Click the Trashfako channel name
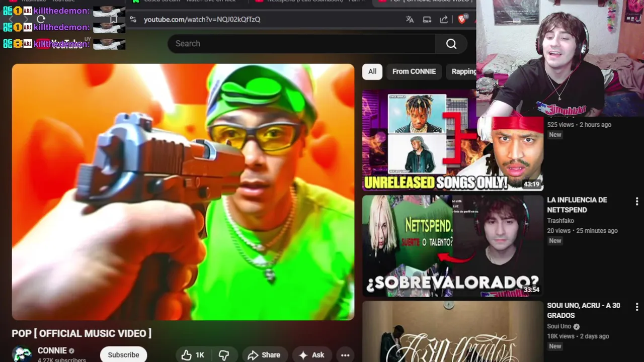Viewport: 644px width, 362px height. tap(560, 220)
